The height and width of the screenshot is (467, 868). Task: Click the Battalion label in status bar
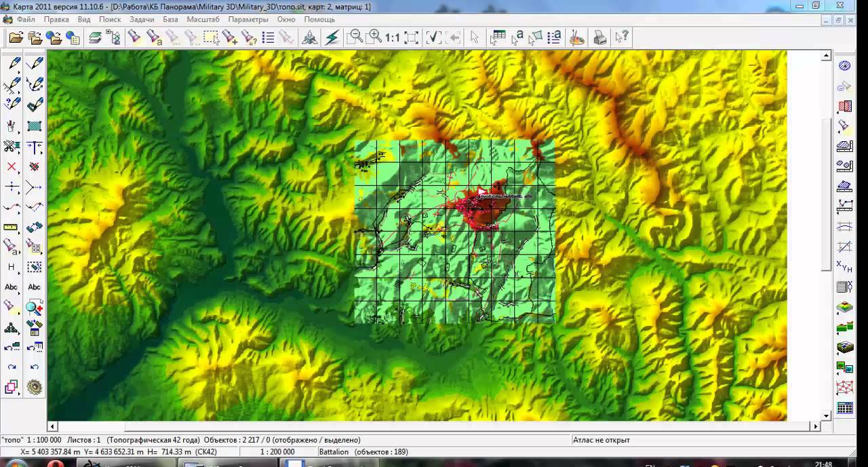[x=334, y=452]
